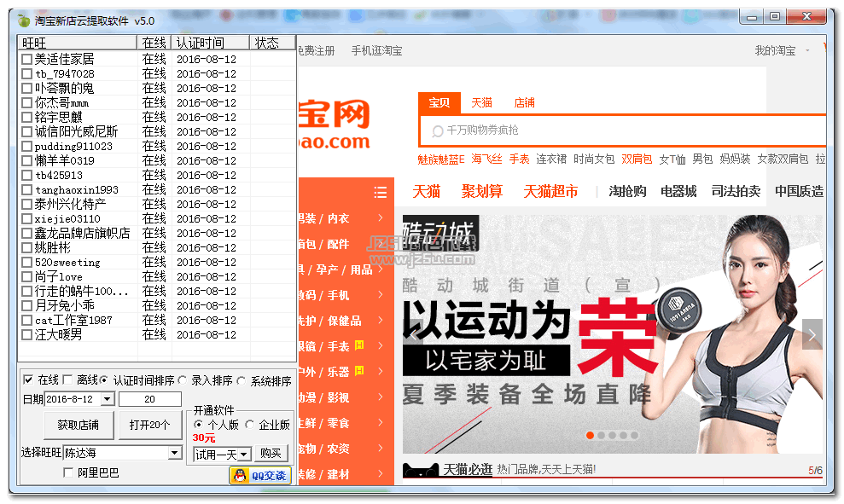Select row cat工作室1987
This screenshot has width=844, height=504.
click(x=157, y=321)
